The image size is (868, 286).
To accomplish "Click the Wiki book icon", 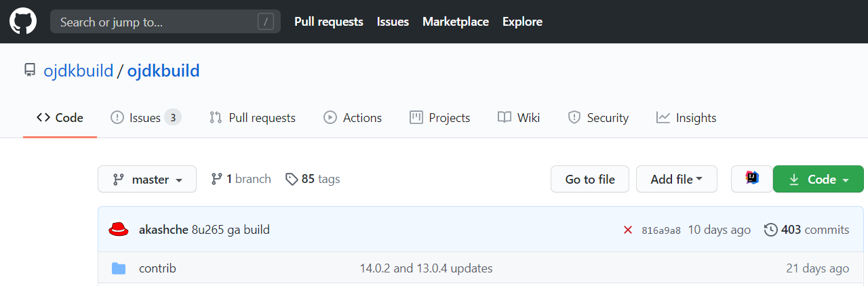I will point(504,118).
